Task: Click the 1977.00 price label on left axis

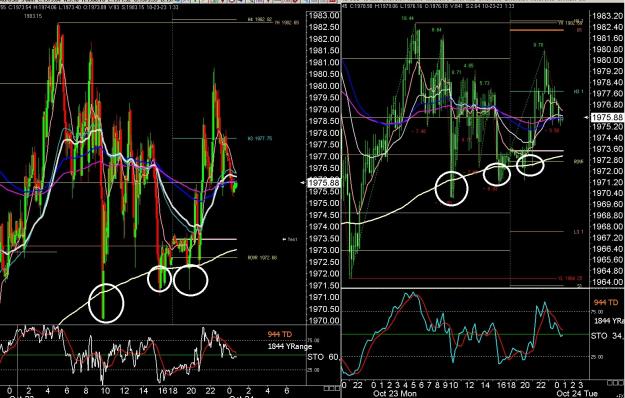Action: click(x=324, y=156)
